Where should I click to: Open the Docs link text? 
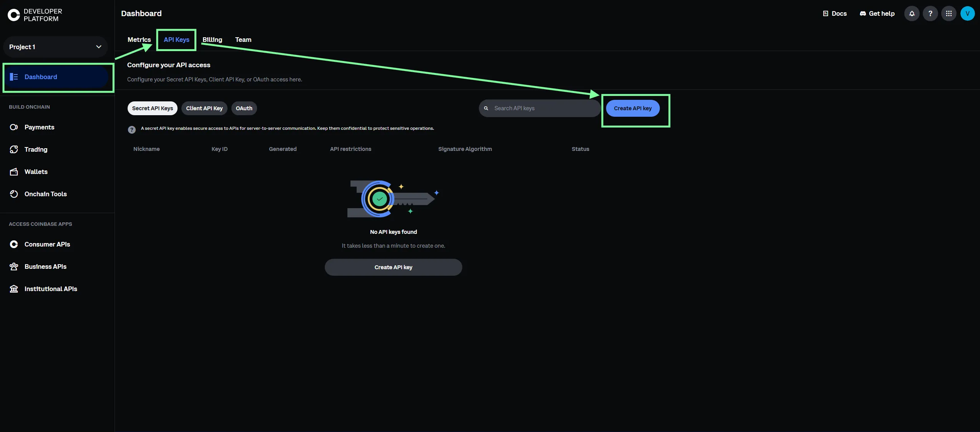(839, 13)
